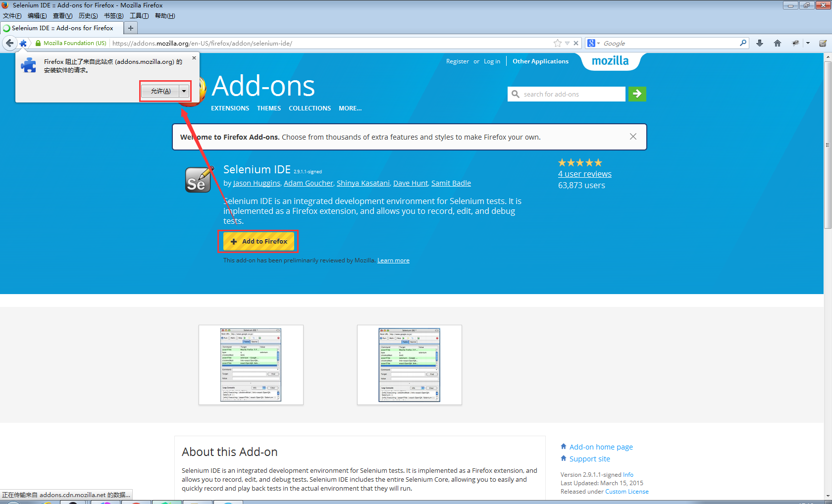Open the Google search engine selector icon
The width and height of the screenshot is (832, 504).
(x=593, y=43)
